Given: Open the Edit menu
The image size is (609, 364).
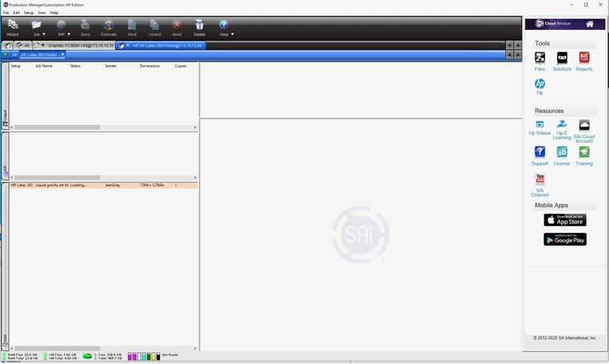Looking at the screenshot, I should (x=16, y=13).
